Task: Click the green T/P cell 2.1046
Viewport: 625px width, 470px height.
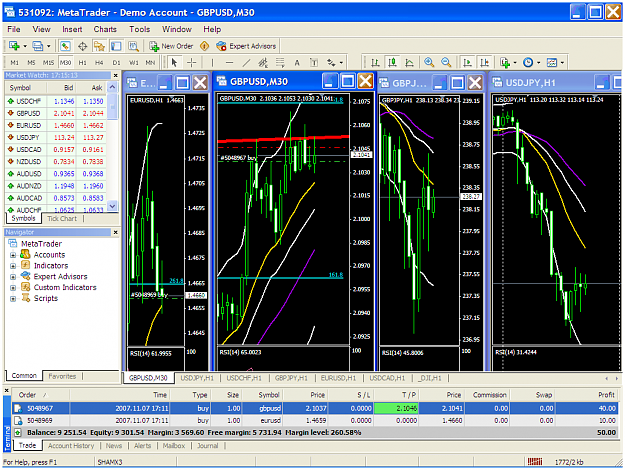Action: 396,408
